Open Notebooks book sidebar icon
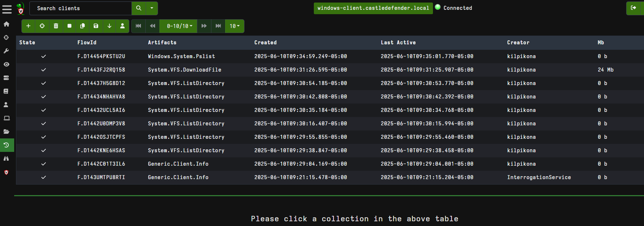The height and width of the screenshot is (226, 644). pyautogui.click(x=6, y=91)
